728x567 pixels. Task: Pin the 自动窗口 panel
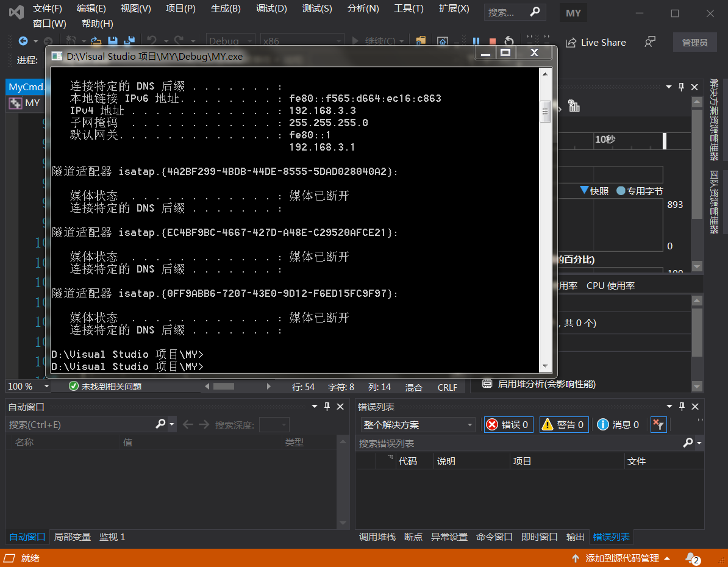tap(327, 406)
